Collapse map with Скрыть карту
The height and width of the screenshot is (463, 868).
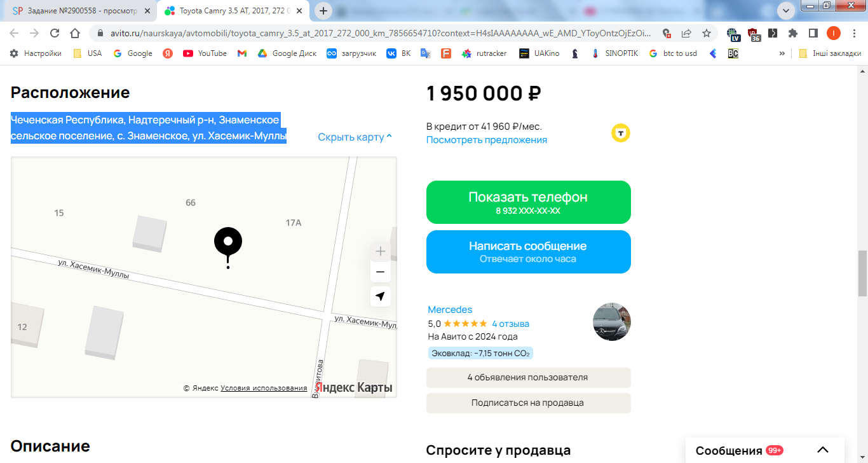point(355,137)
